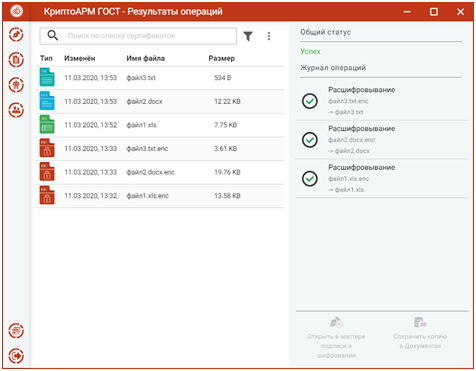The height and width of the screenshot is (371, 476).
Task: Click date 11.03.2020, 13:52
Action: coord(91,125)
